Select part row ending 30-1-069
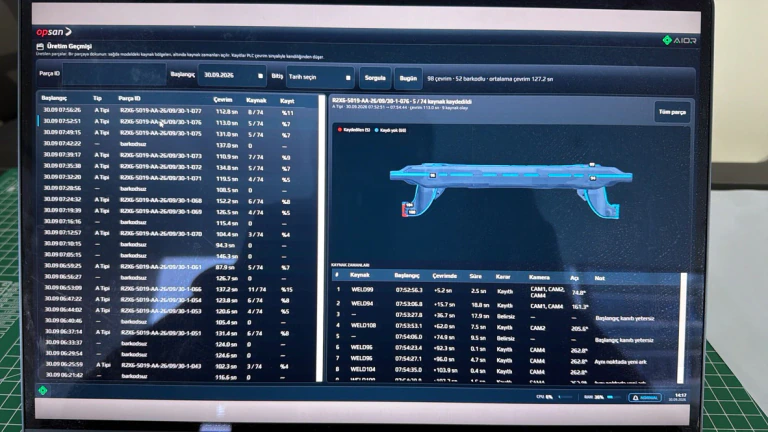Screen dimensions: 768x432 179,212
